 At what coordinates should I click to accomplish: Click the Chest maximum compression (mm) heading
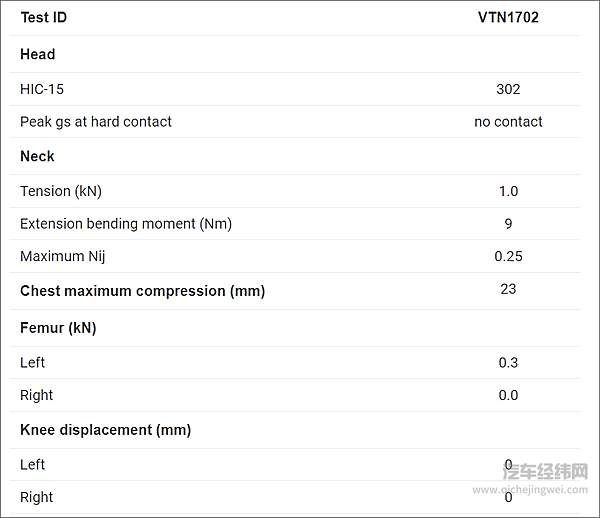(x=142, y=291)
